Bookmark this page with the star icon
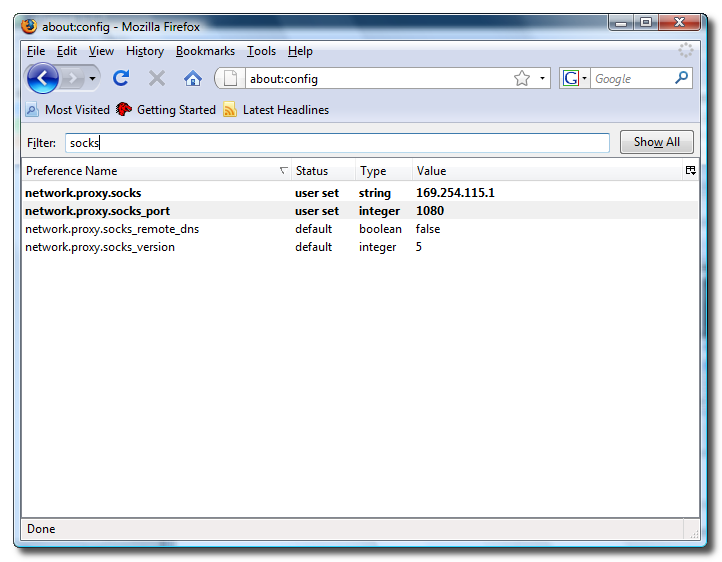Screen dimensions: 722x562 521,78
